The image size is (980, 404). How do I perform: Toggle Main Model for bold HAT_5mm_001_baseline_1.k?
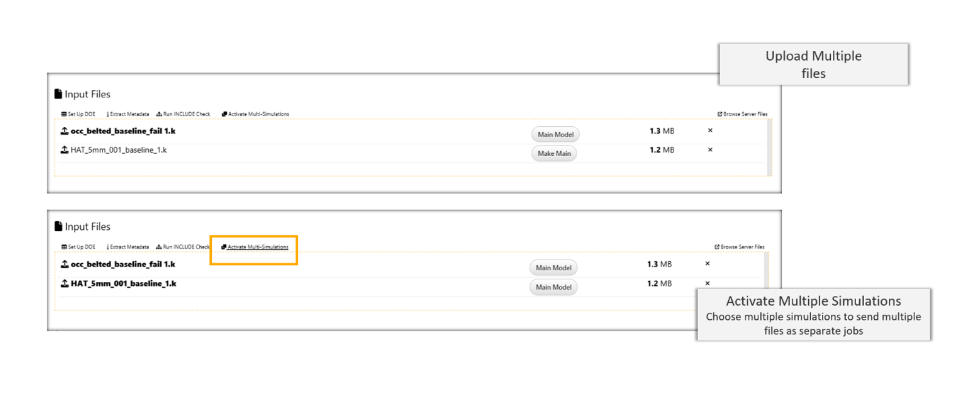(x=554, y=287)
